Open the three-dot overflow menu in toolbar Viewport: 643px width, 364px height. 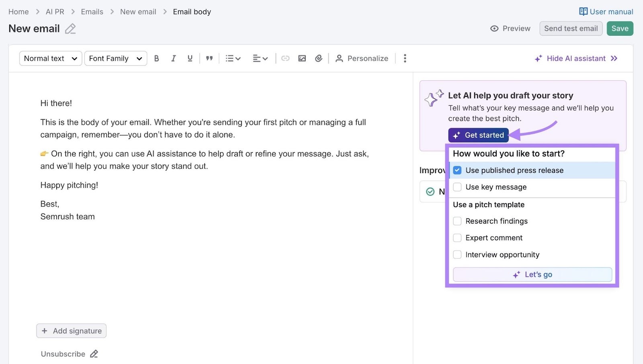[x=405, y=58]
